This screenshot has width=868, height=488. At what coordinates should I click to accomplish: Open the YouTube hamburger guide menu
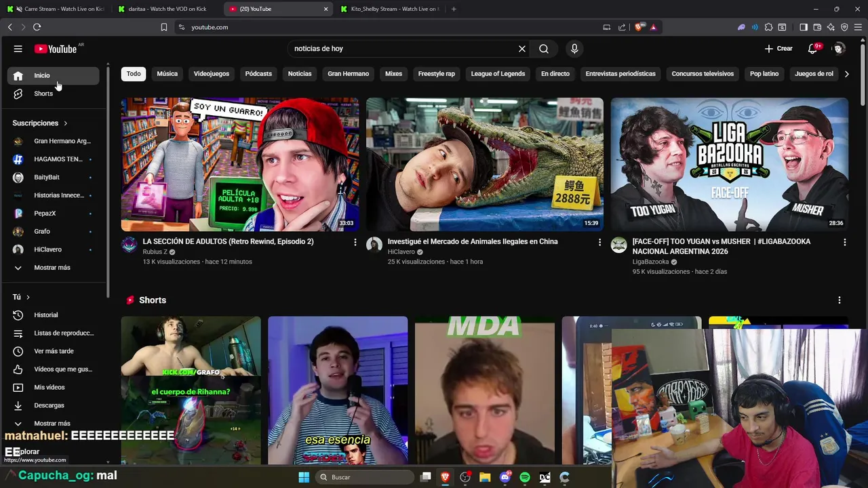click(x=18, y=49)
